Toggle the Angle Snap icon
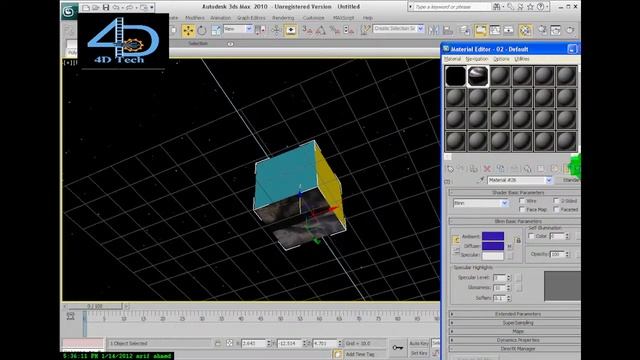Viewport: 640px width, 360px height. click(321, 30)
